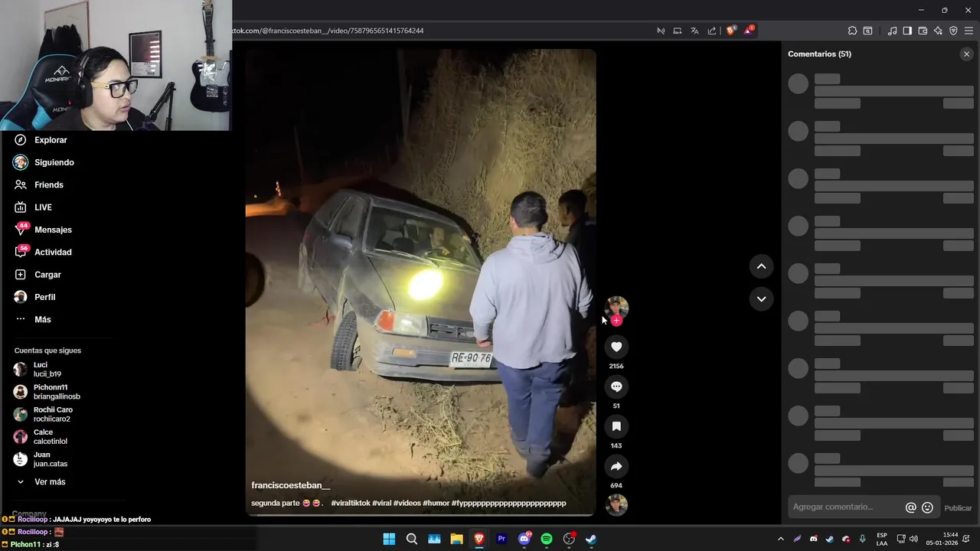This screenshot has width=980, height=551.
Task: Open Steam from the taskbar
Action: (x=591, y=539)
